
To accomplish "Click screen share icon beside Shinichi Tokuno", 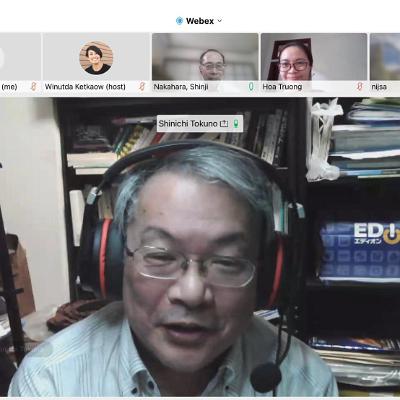I will [x=224, y=124].
